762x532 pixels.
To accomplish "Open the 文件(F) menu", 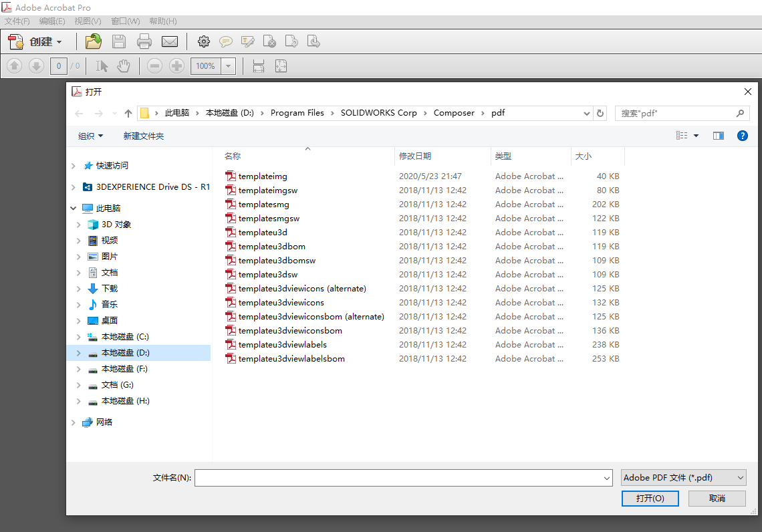I will (x=17, y=21).
